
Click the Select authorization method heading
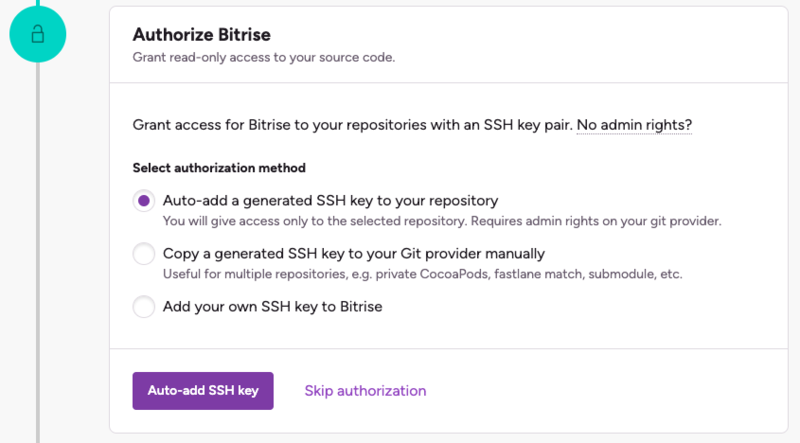219,168
